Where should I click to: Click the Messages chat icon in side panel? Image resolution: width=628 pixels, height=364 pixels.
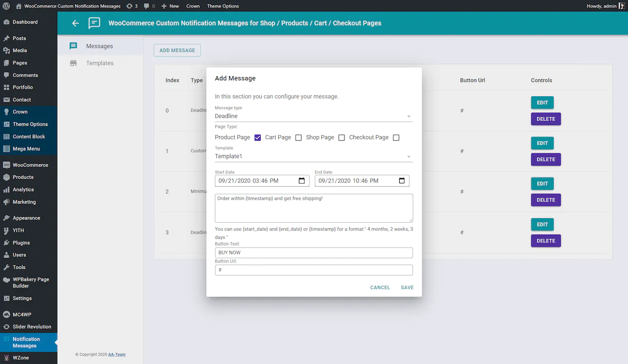click(x=73, y=46)
